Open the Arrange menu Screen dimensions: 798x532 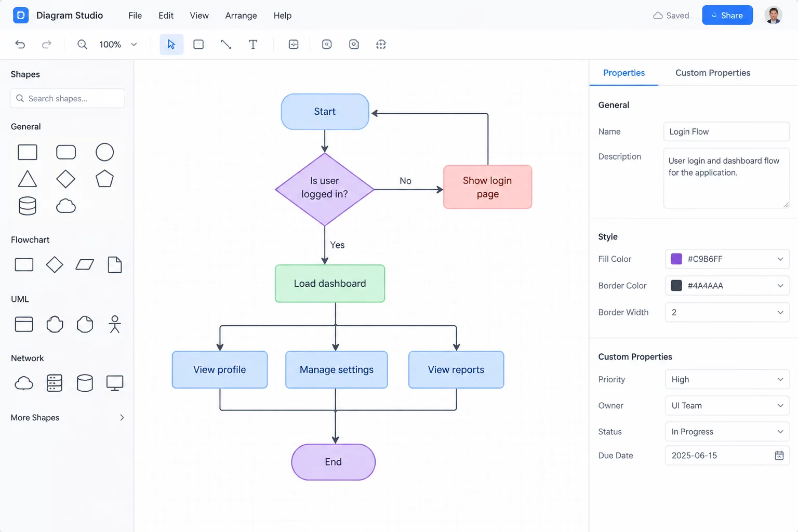point(241,16)
